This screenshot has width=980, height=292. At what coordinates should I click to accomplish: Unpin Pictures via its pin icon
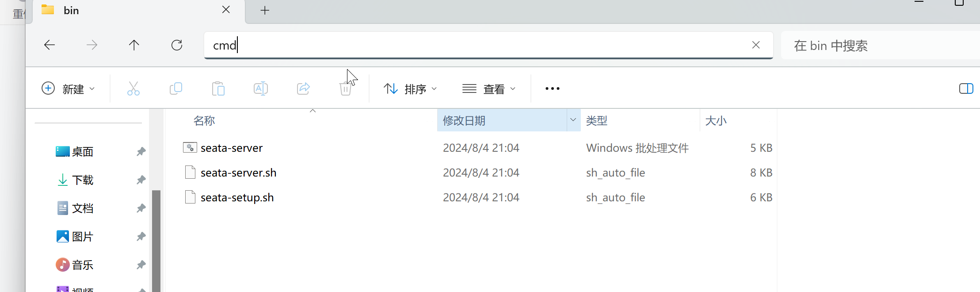pyautogui.click(x=141, y=237)
